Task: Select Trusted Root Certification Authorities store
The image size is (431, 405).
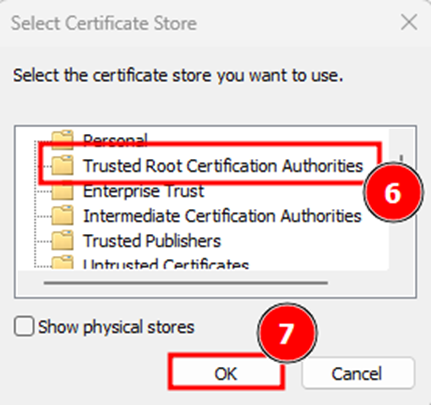Action: (223, 166)
